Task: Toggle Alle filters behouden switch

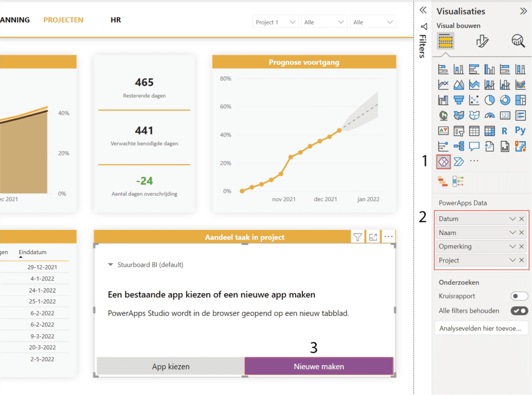Action: pyautogui.click(x=519, y=311)
